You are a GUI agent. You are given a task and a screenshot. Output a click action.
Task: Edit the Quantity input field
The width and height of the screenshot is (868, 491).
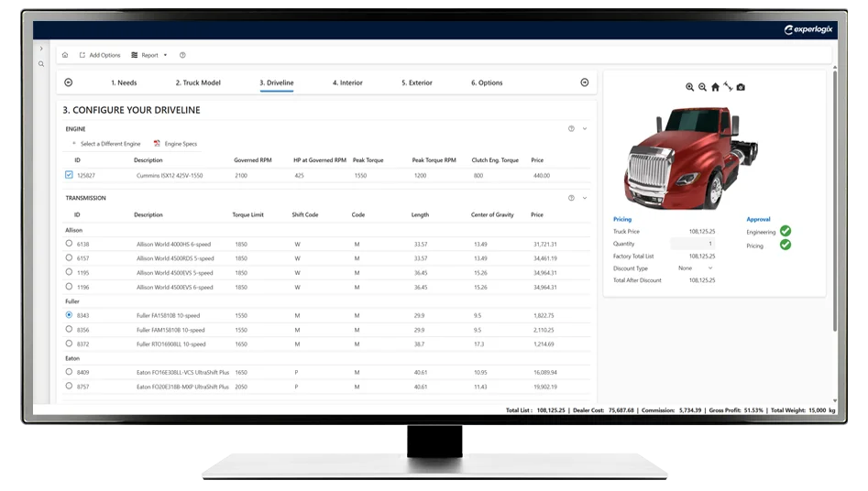693,244
